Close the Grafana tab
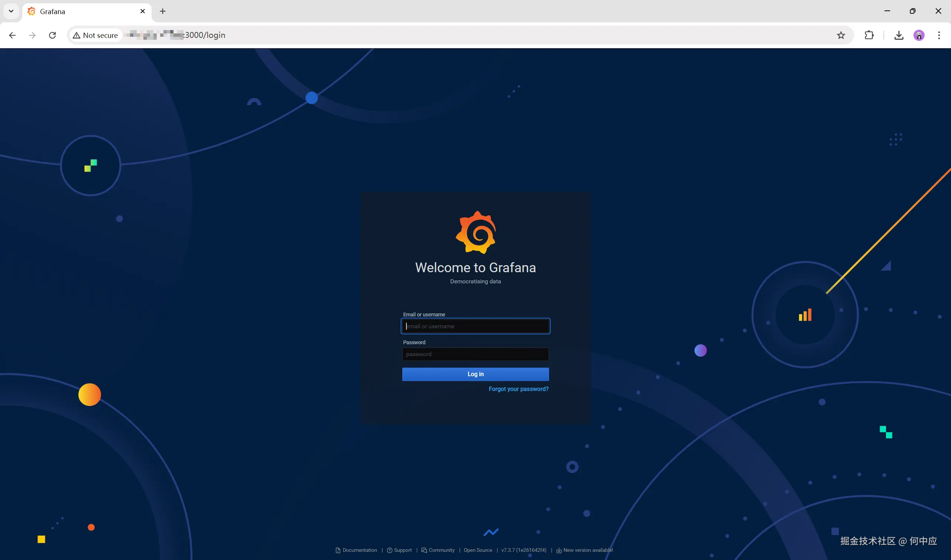This screenshot has width=951, height=560. tap(143, 11)
